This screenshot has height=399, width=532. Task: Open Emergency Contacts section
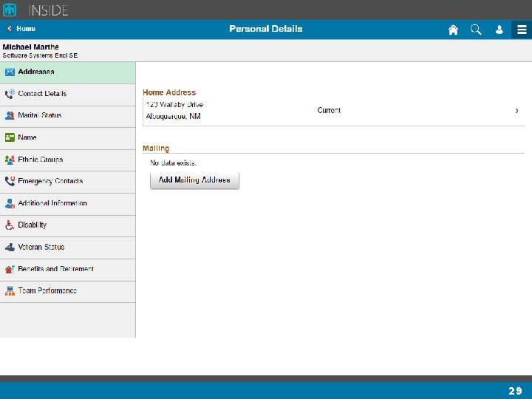pos(67,182)
